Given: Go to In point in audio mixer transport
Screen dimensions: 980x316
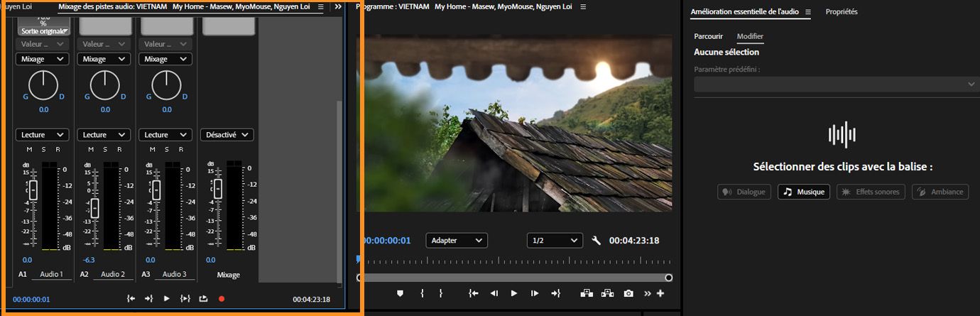Looking at the screenshot, I should point(131,299).
